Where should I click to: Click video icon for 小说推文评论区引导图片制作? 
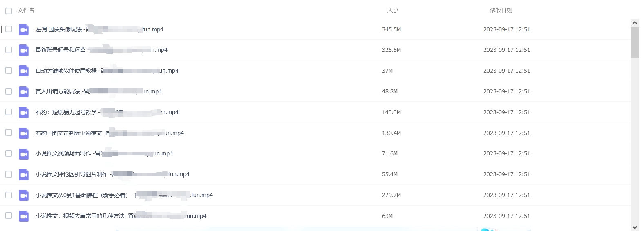coord(24,174)
